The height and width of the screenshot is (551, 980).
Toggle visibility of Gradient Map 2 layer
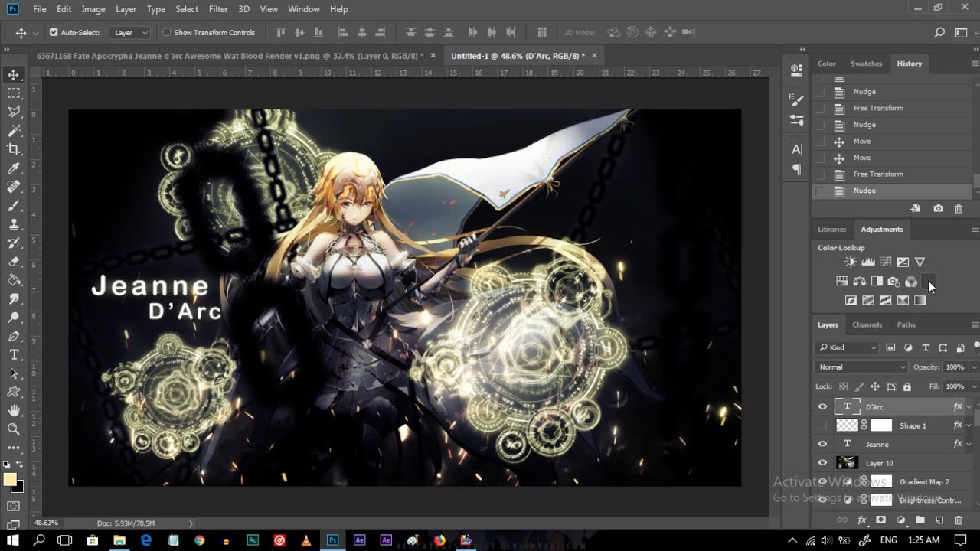coord(822,481)
